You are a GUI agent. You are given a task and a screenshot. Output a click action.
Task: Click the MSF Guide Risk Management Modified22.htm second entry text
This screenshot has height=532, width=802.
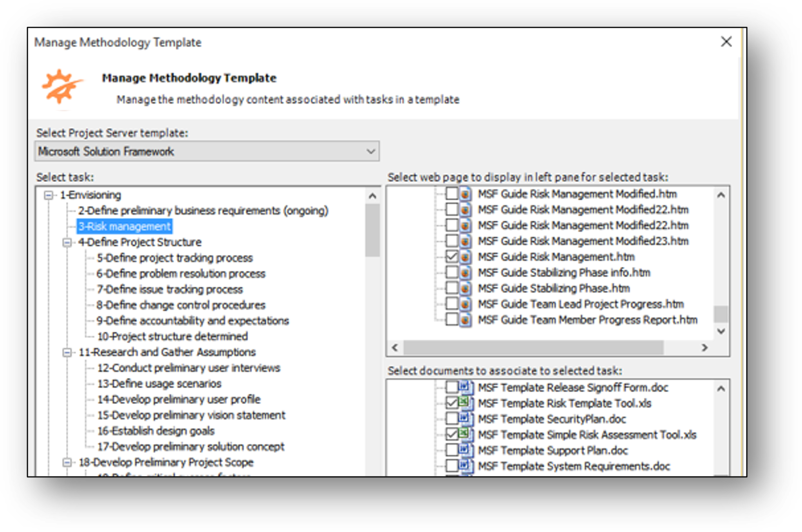click(x=583, y=225)
